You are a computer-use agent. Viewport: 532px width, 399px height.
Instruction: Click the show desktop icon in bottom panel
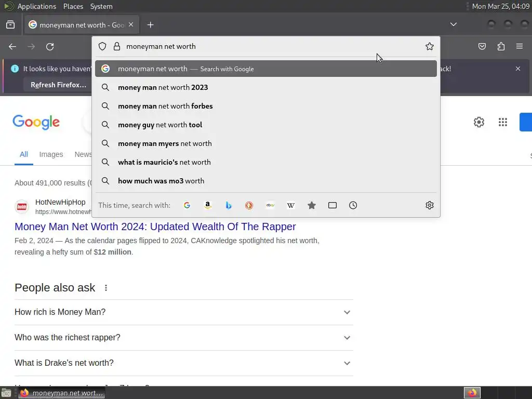coord(6,393)
